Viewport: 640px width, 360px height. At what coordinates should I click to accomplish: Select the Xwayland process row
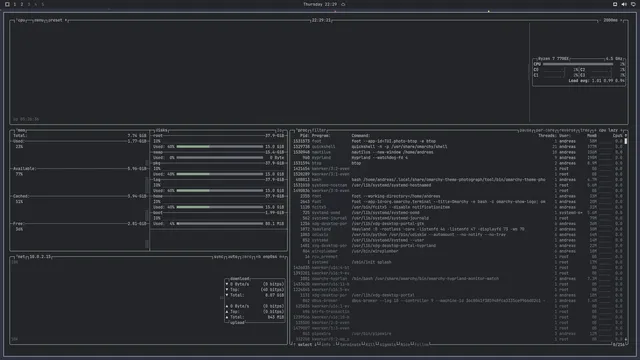coord(457,229)
